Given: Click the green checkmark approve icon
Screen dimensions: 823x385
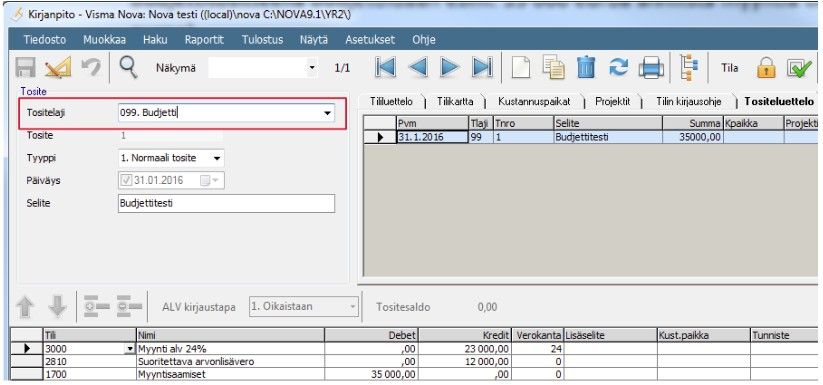Looking at the screenshot, I should tap(799, 69).
